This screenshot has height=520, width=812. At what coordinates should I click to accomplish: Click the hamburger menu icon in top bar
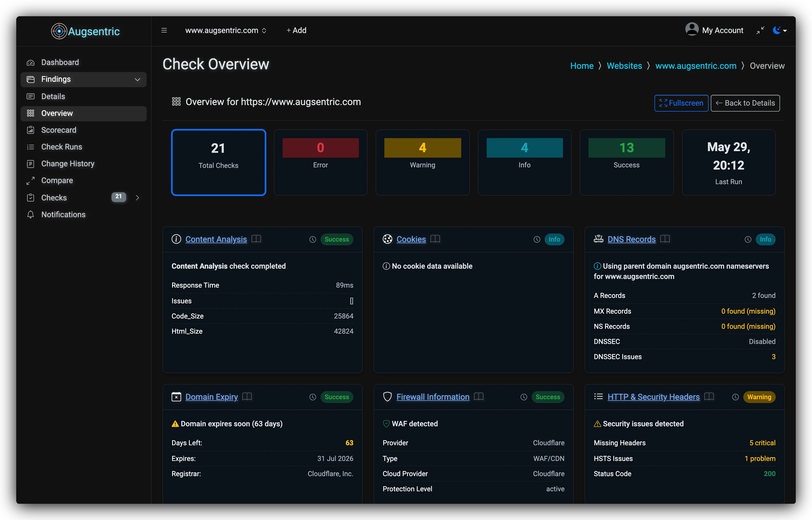click(x=164, y=30)
